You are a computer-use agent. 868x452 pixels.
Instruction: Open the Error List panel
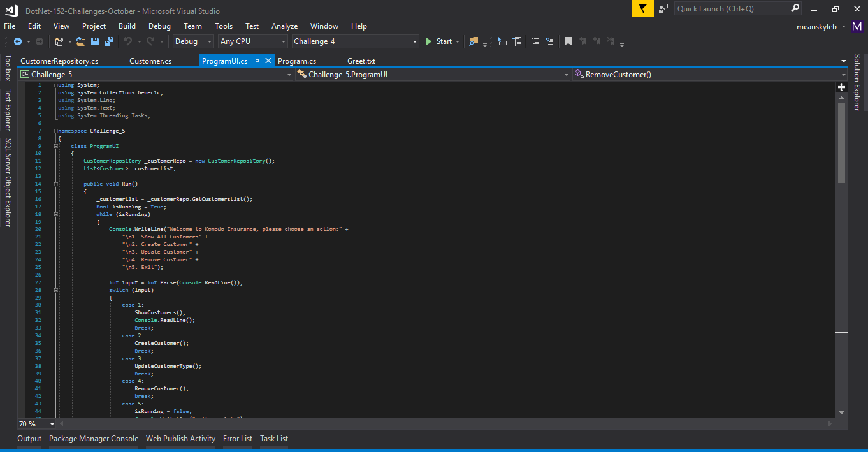[x=237, y=439]
